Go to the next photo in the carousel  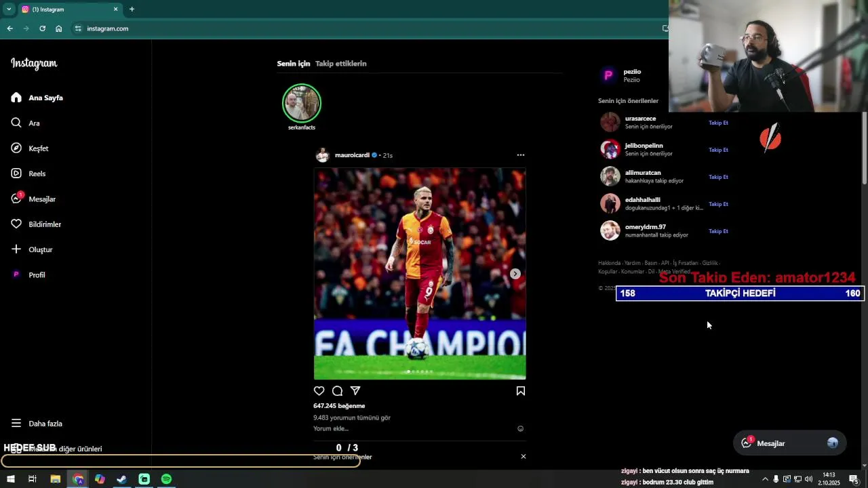pos(515,274)
